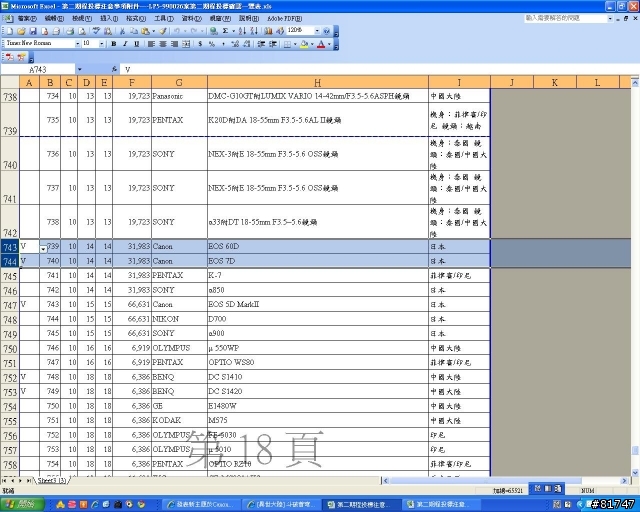Image resolution: width=640 pixels, height=512 pixels.
Task: Select row 747 header
Action: 10,305
